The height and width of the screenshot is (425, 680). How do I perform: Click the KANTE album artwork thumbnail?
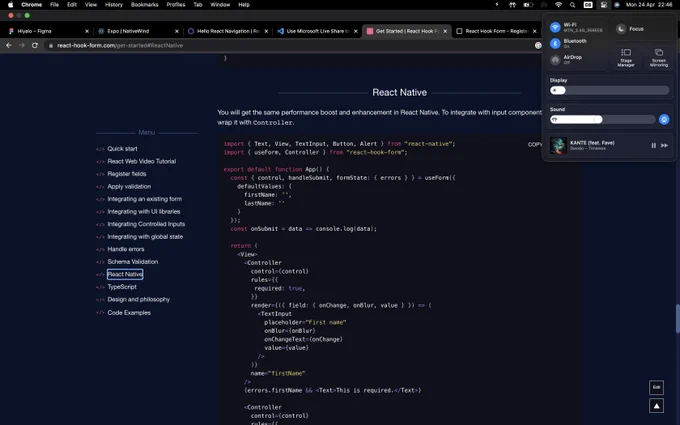coord(558,145)
